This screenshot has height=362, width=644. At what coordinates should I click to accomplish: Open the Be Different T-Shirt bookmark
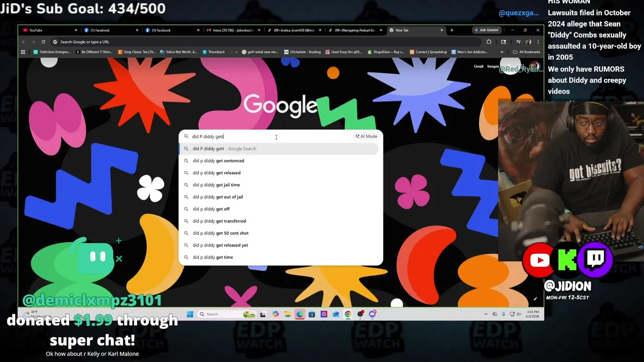tap(93, 52)
